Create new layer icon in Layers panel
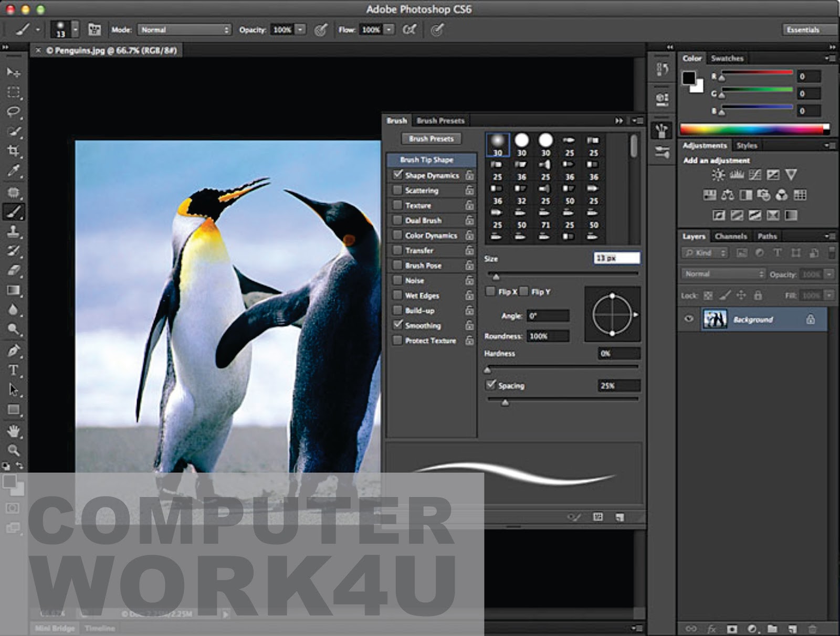The image size is (840, 636). [x=792, y=628]
